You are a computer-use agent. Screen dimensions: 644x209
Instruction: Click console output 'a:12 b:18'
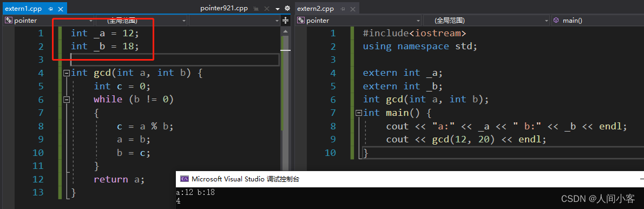pyautogui.click(x=195, y=193)
